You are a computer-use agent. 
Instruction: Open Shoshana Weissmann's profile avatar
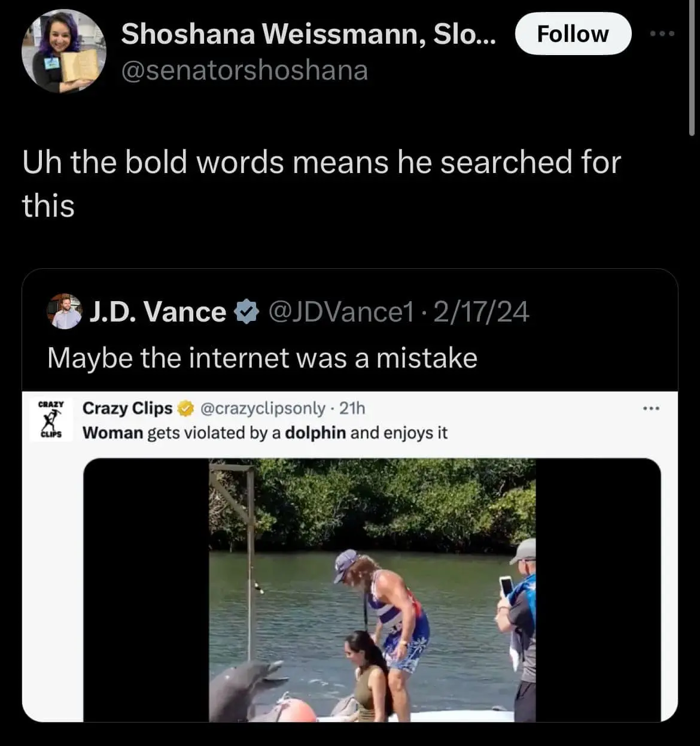click(x=64, y=51)
